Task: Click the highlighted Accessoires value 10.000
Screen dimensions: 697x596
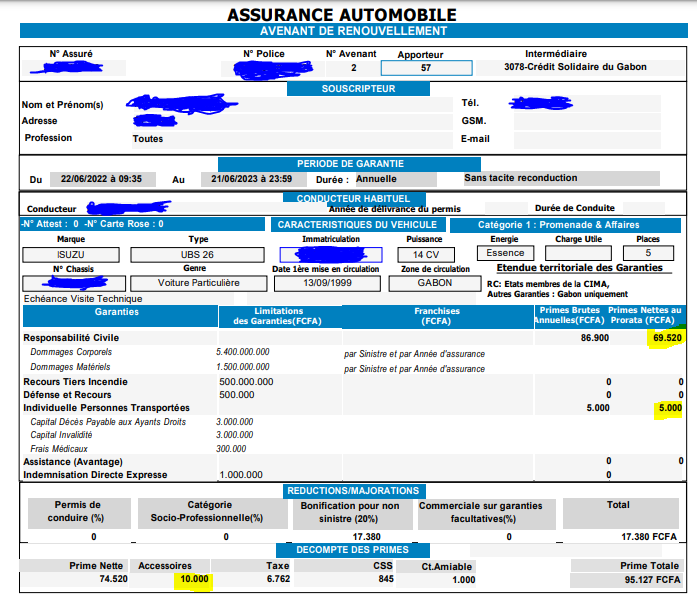Action: coord(194,579)
